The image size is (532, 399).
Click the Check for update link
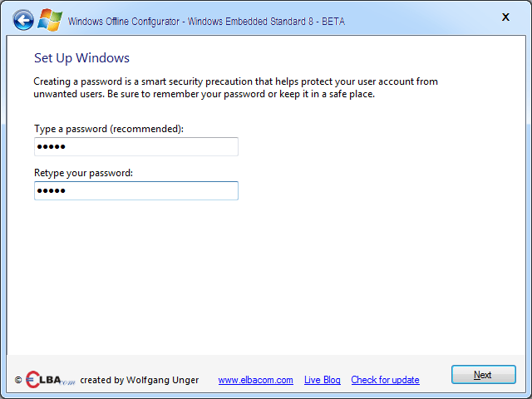pyautogui.click(x=385, y=380)
